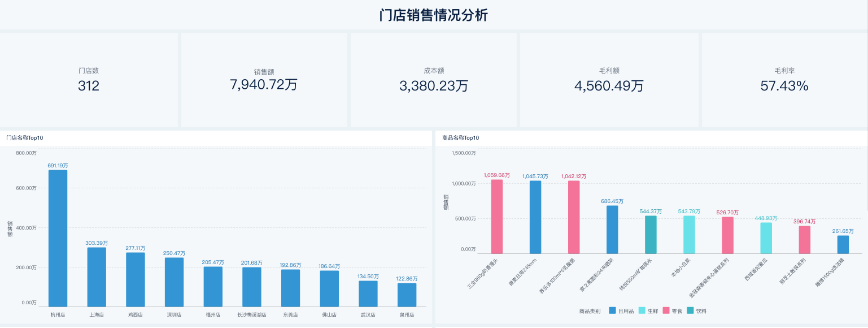This screenshot has height=328, width=868.
Task: Select the 雕牌1500g洗洁精 bar
Action: [843, 244]
